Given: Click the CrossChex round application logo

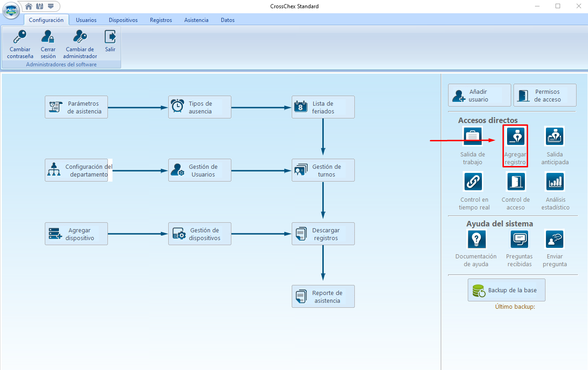Looking at the screenshot, I should (11, 11).
